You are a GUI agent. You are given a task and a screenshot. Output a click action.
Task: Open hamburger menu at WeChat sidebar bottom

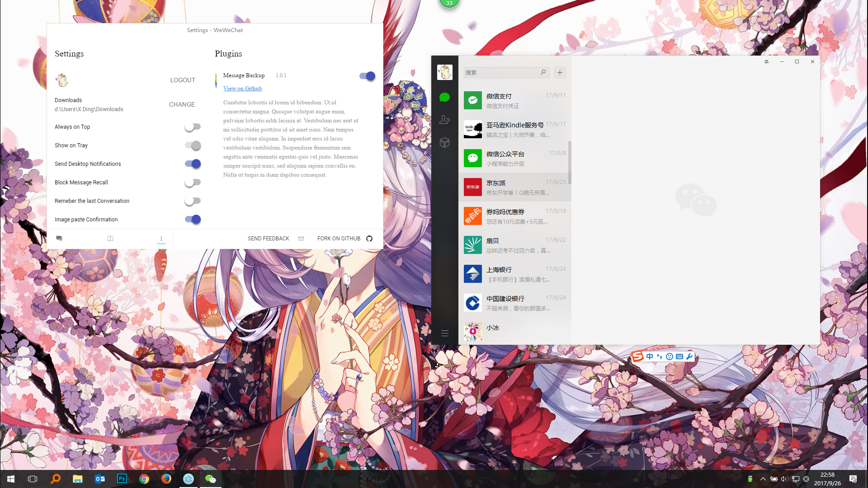coord(444,333)
